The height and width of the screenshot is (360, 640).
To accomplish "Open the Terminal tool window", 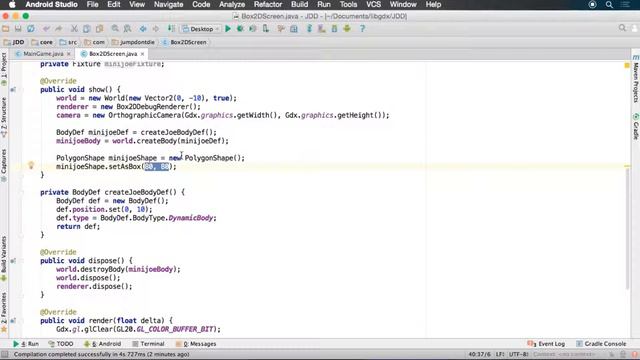I will 148,344.
